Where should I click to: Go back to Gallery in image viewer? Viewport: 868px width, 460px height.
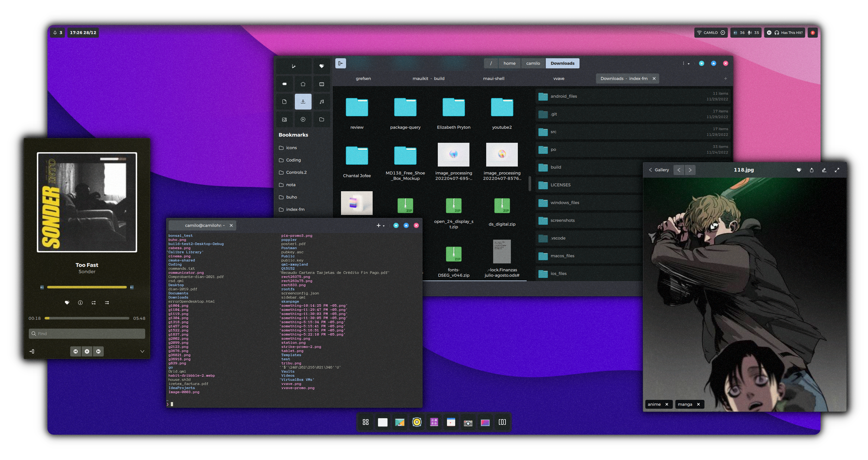(659, 170)
